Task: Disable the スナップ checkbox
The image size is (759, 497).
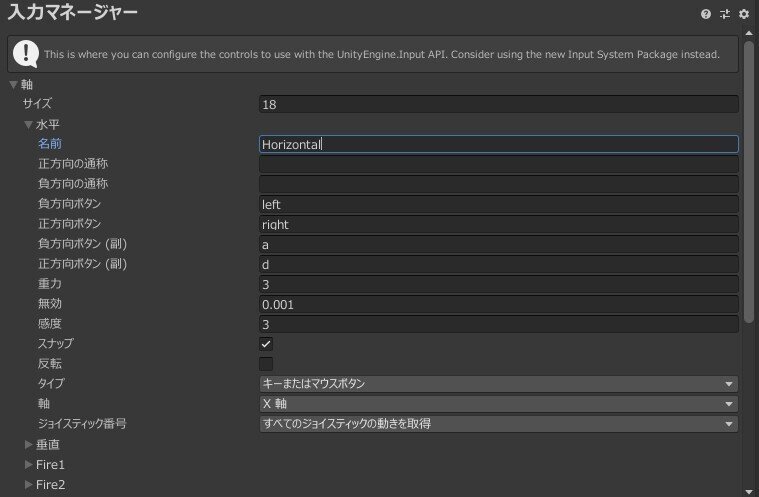Action: coord(266,344)
